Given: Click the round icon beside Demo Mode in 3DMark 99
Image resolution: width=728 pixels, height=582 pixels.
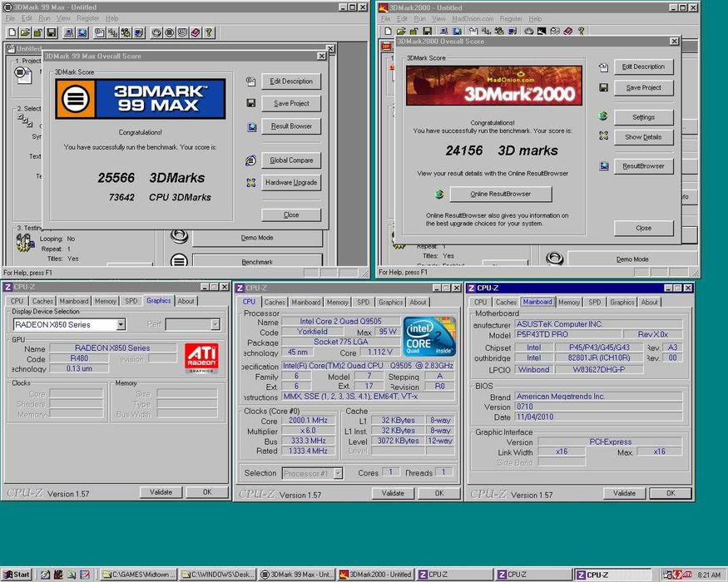Looking at the screenshot, I should (179, 236).
